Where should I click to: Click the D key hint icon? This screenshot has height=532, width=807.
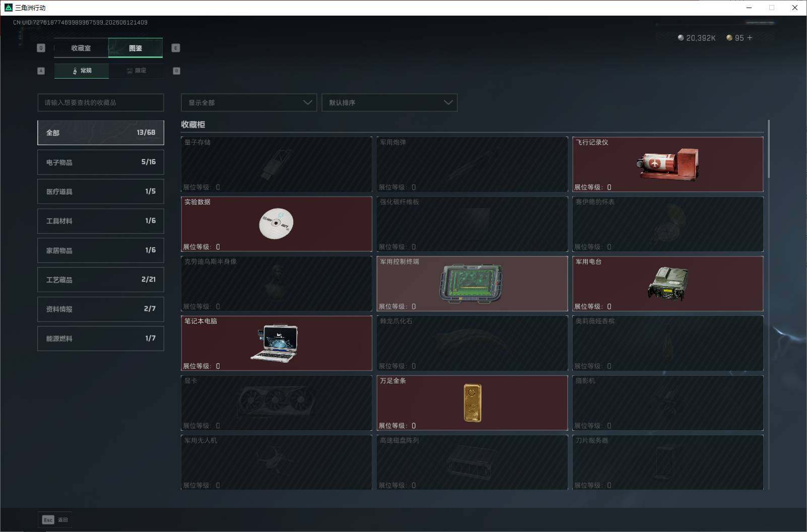(176, 71)
